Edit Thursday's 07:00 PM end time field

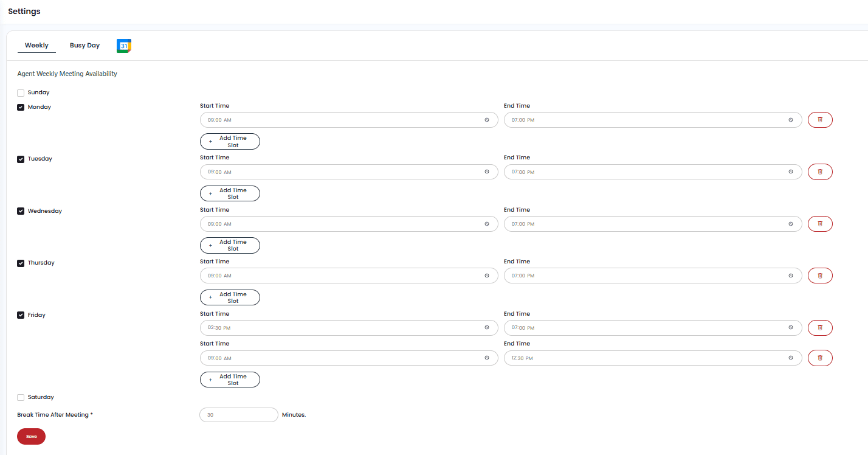653,276
